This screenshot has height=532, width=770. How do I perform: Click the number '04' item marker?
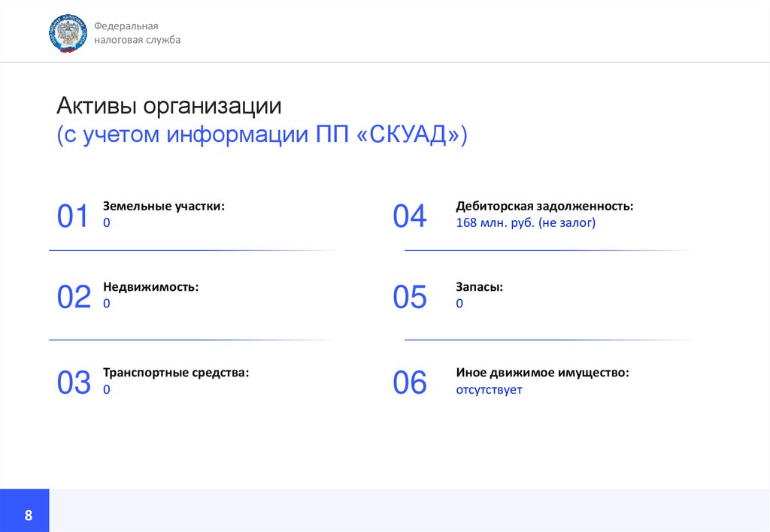click(410, 216)
